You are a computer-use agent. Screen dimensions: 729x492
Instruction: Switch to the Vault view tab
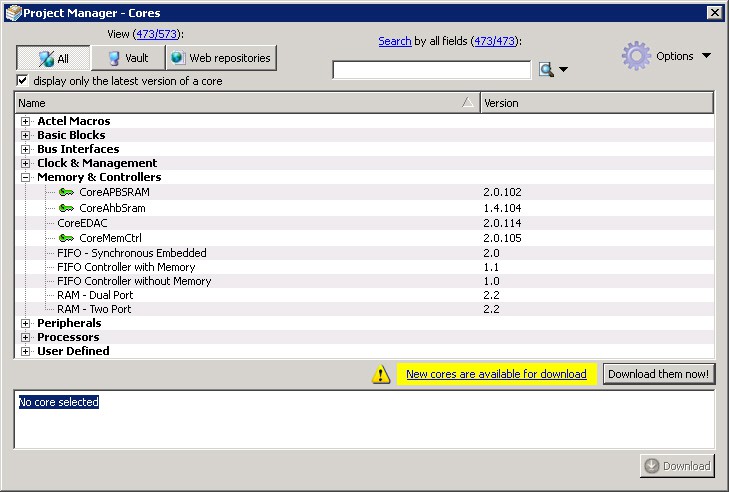pos(128,58)
